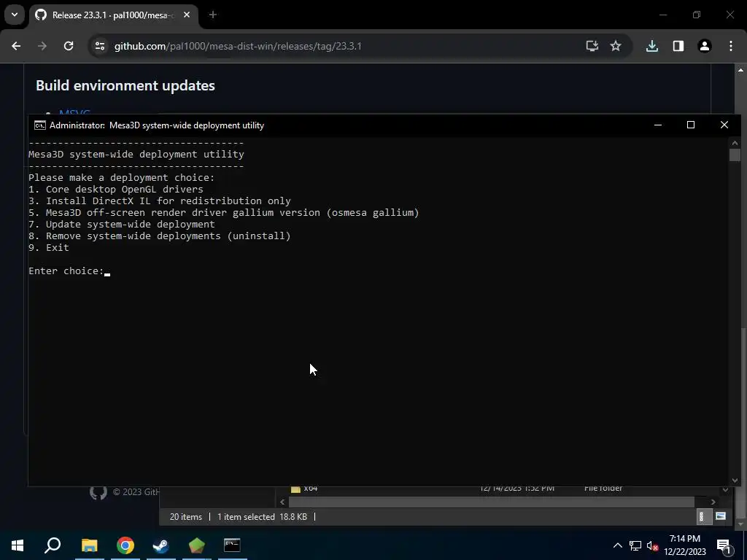This screenshot has height=560, width=747.
Task: Click 'Install DirectX IL for redistribution only' line
Action: tap(160, 201)
